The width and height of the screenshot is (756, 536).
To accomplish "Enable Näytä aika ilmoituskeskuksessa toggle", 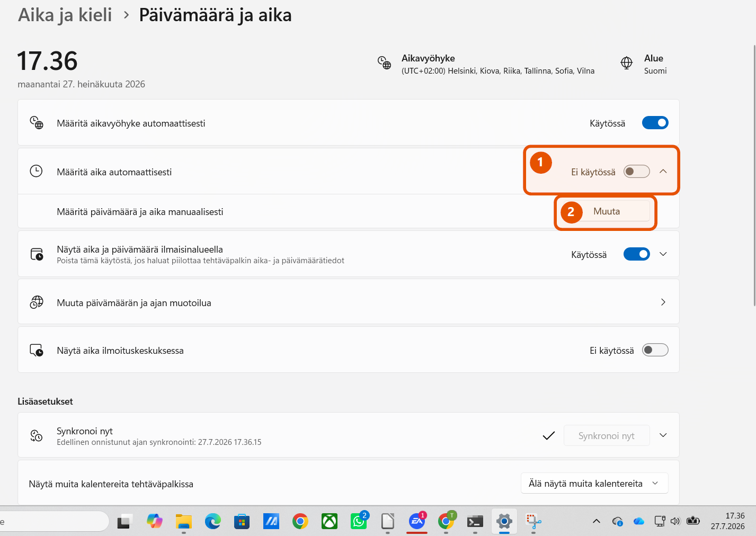I will click(655, 350).
